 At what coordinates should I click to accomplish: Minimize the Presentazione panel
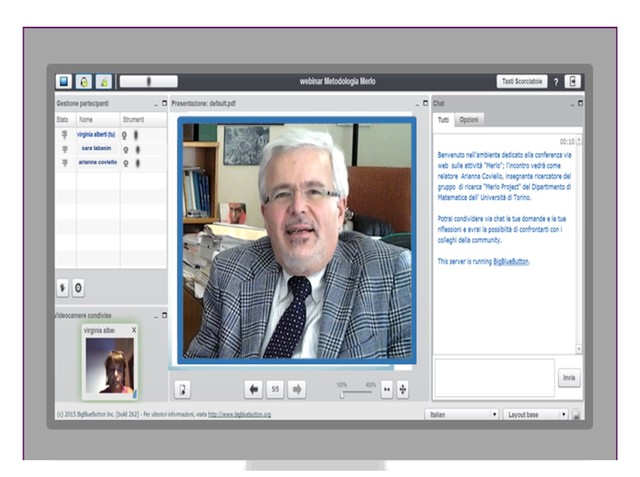pyautogui.click(x=417, y=104)
